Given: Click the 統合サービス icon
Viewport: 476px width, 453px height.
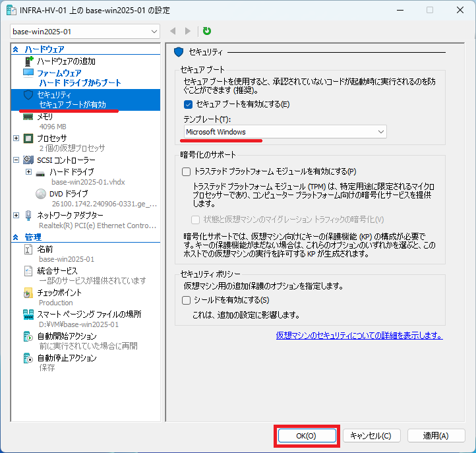Looking at the screenshot, I should point(28,271).
